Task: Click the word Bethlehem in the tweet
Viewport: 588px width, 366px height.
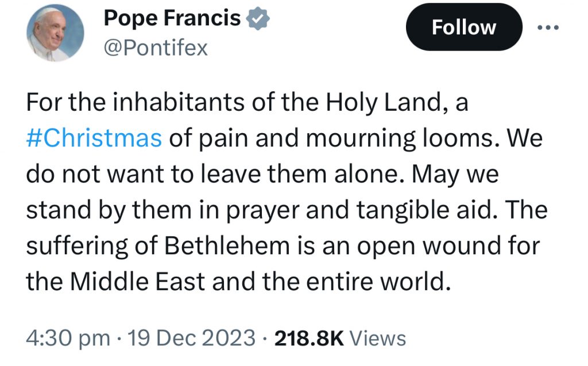Action: pyautogui.click(x=227, y=246)
